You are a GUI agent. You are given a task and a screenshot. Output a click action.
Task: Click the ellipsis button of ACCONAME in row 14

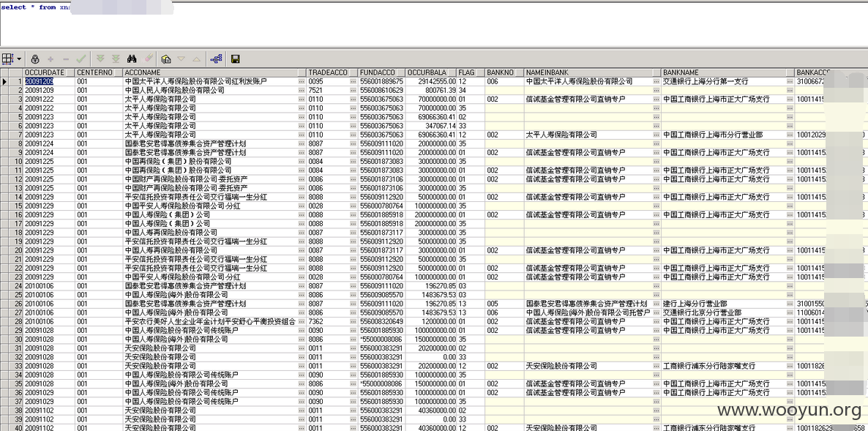[302, 197]
